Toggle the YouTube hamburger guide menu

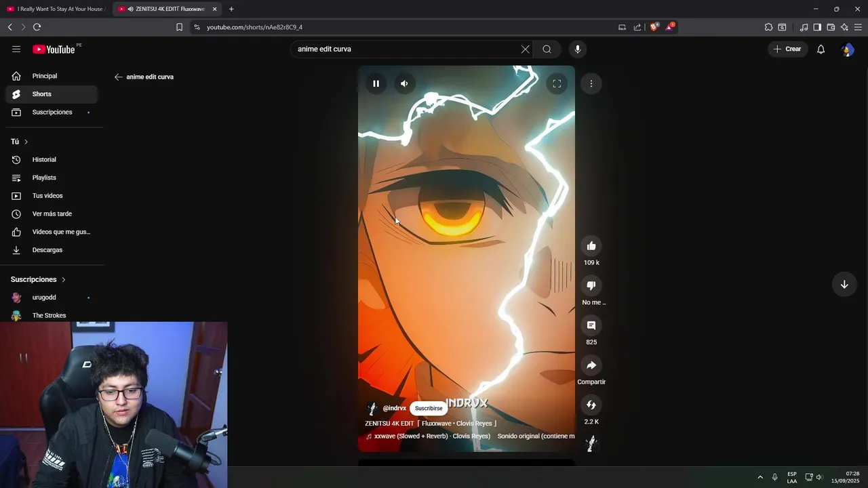click(16, 49)
